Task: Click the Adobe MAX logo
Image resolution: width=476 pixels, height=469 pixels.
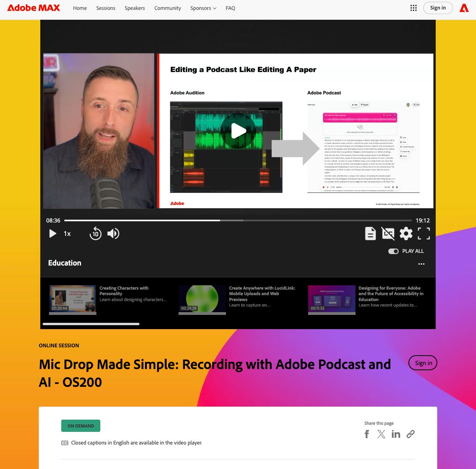Action: (34, 8)
